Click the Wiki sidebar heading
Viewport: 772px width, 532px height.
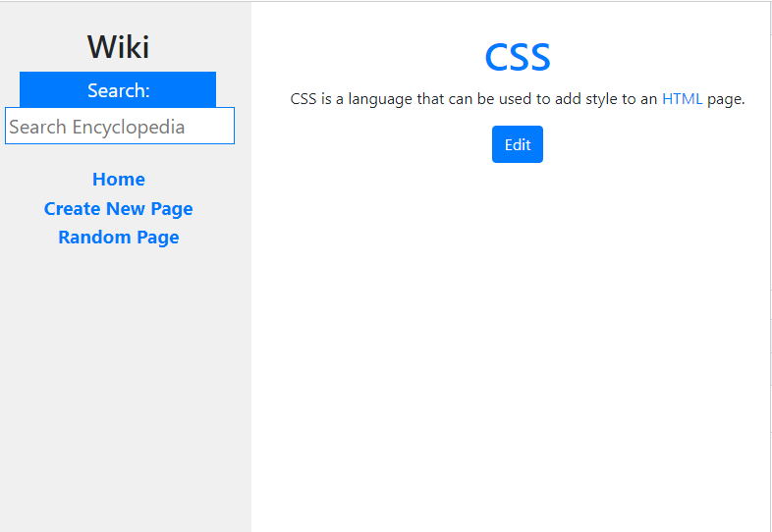(119, 47)
